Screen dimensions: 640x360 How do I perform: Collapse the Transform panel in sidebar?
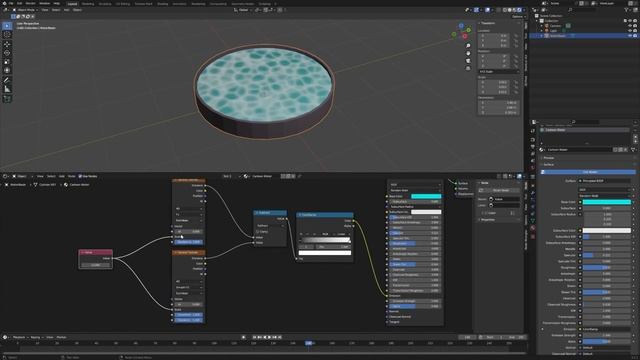[x=487, y=23]
